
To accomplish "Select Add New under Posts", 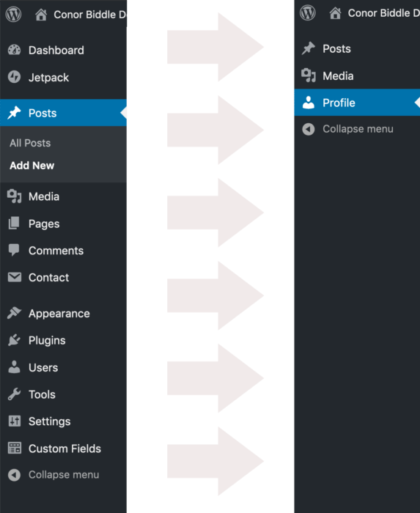I will pos(32,166).
